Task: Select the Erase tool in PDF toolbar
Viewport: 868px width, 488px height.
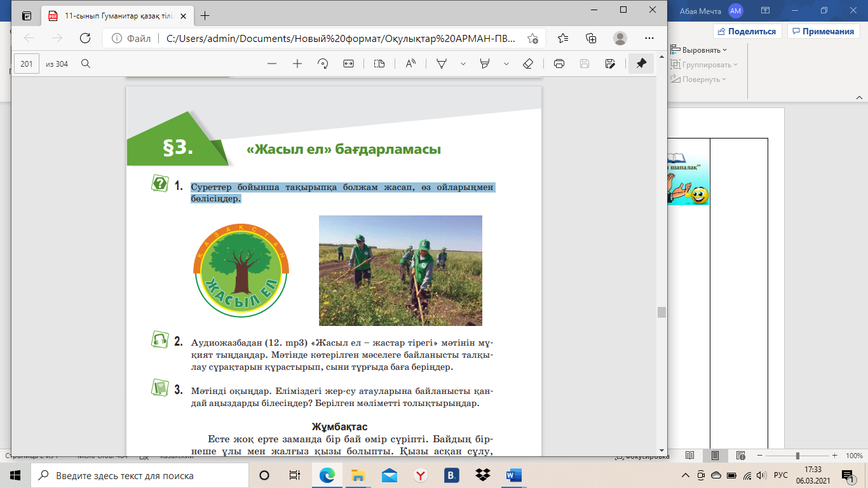Action: tap(527, 64)
